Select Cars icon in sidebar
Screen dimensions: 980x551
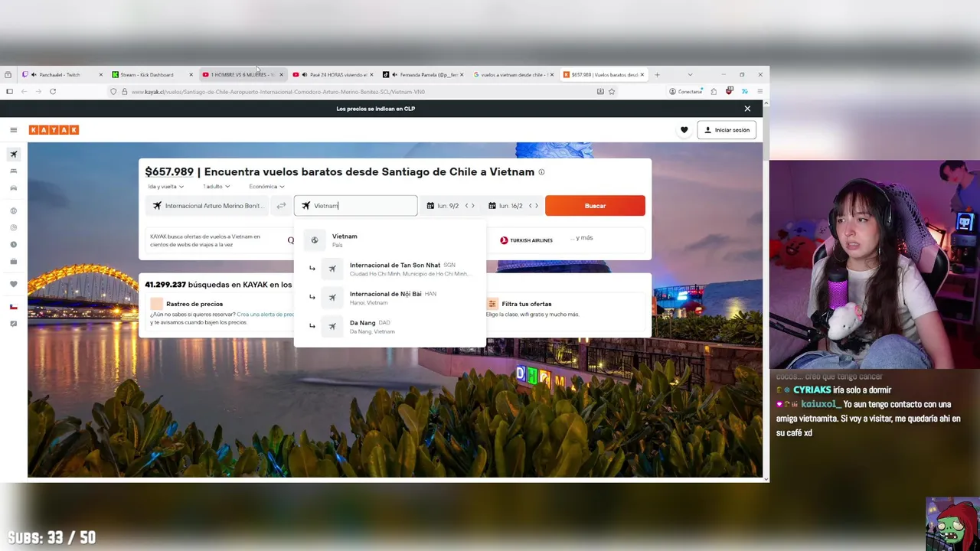(14, 188)
